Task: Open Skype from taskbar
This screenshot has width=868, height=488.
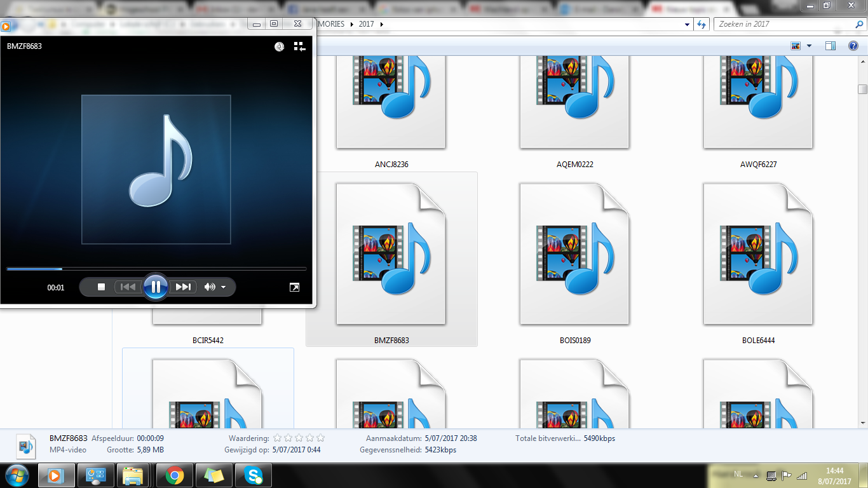Action: 254,475
